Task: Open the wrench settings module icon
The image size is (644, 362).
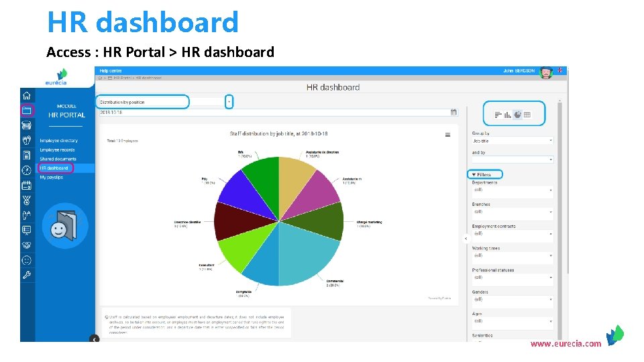Action: point(27,275)
